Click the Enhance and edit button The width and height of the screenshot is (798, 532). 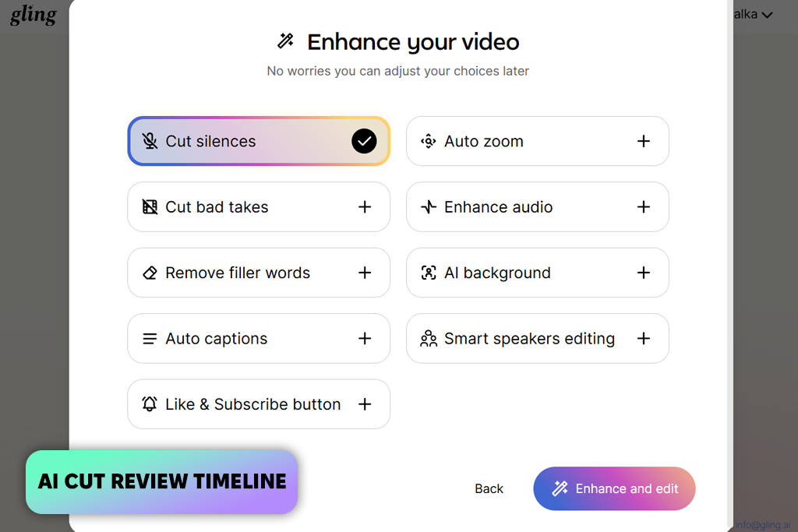[614, 488]
